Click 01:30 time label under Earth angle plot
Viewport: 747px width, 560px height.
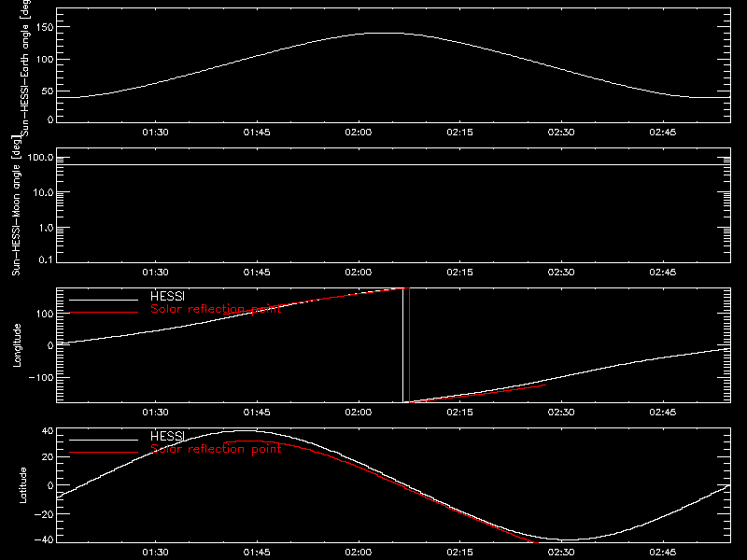[155, 133]
